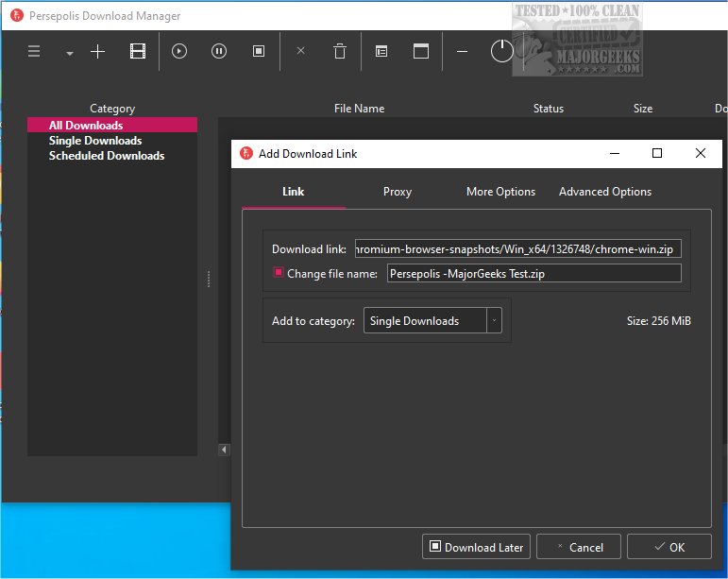Click the plus icon to add a link
Image resolution: width=728 pixels, height=579 pixels.
[x=97, y=52]
